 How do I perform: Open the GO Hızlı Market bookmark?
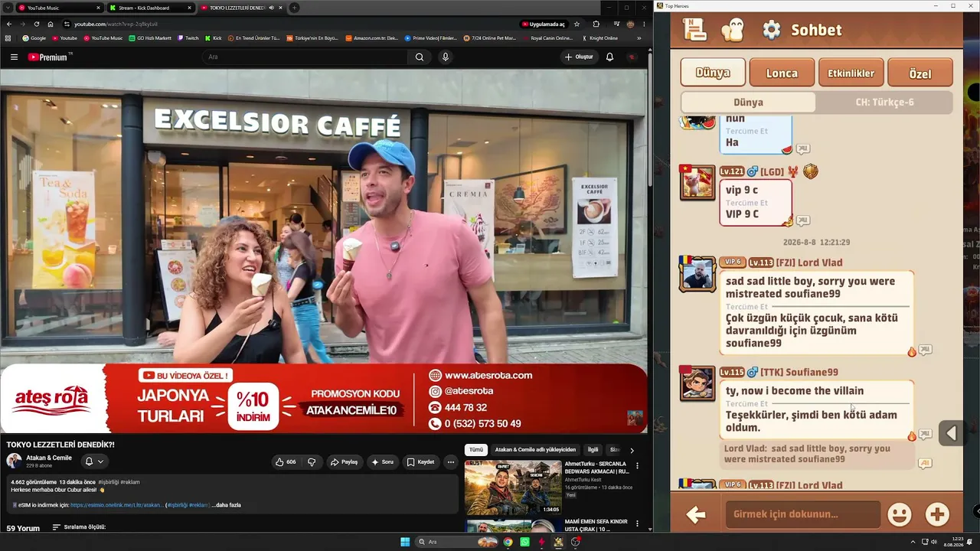(150, 38)
